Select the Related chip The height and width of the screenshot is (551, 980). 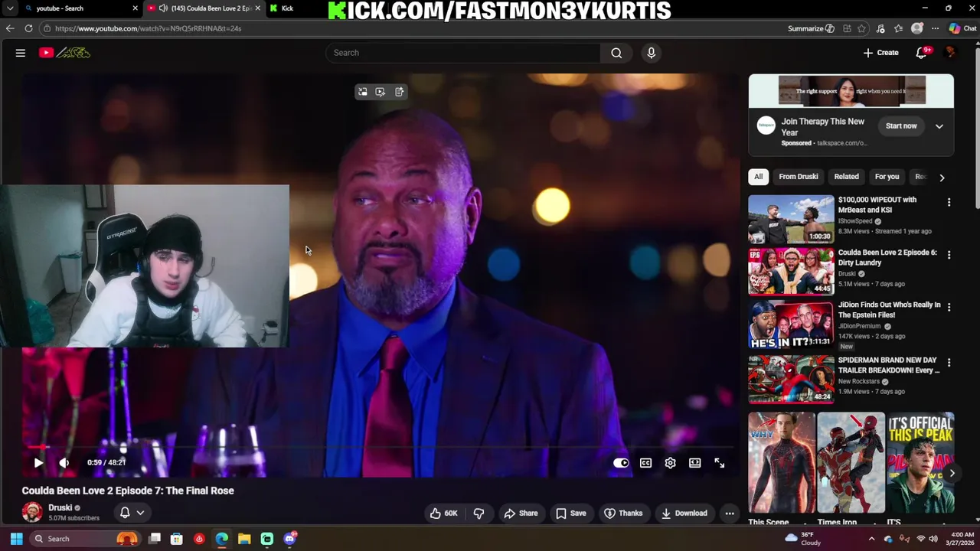[x=846, y=177]
